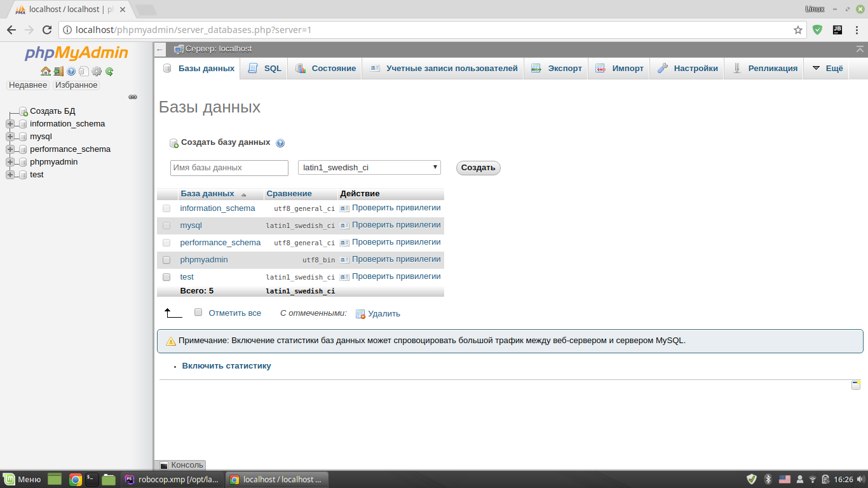Switch to the SQL tab

point(264,69)
